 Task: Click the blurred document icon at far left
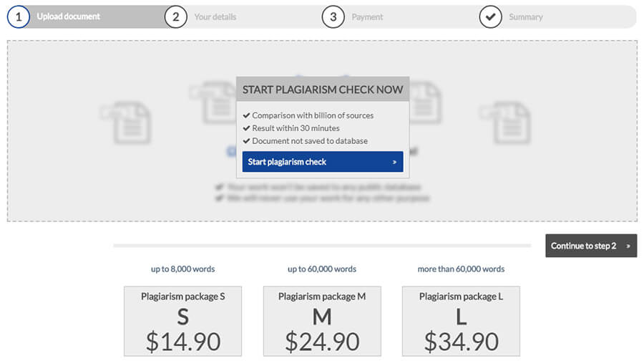point(129,120)
